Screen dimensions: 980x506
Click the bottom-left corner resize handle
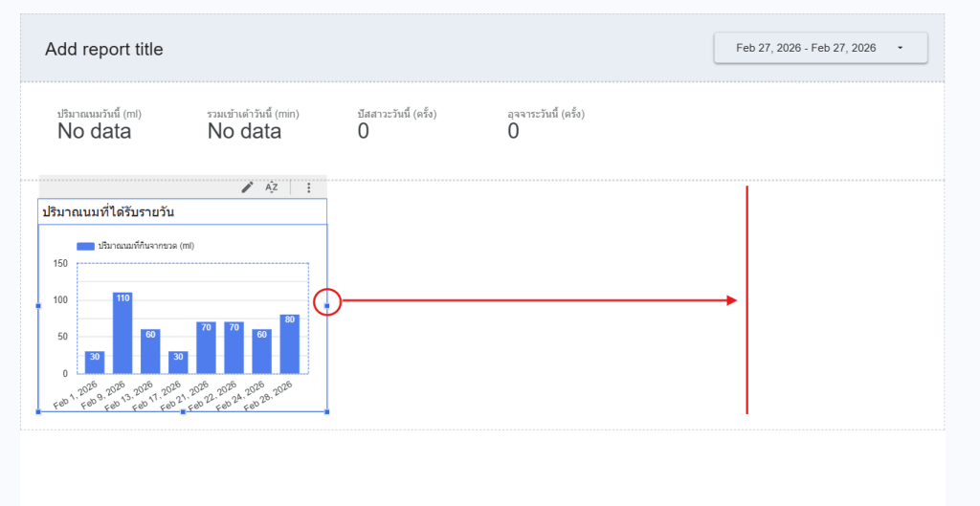38,411
